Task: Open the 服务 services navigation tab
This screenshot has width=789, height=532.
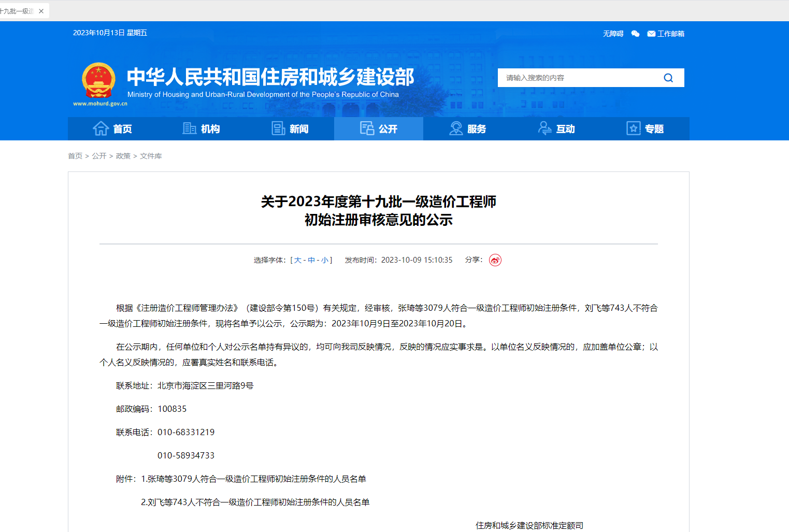Action: 468,128
